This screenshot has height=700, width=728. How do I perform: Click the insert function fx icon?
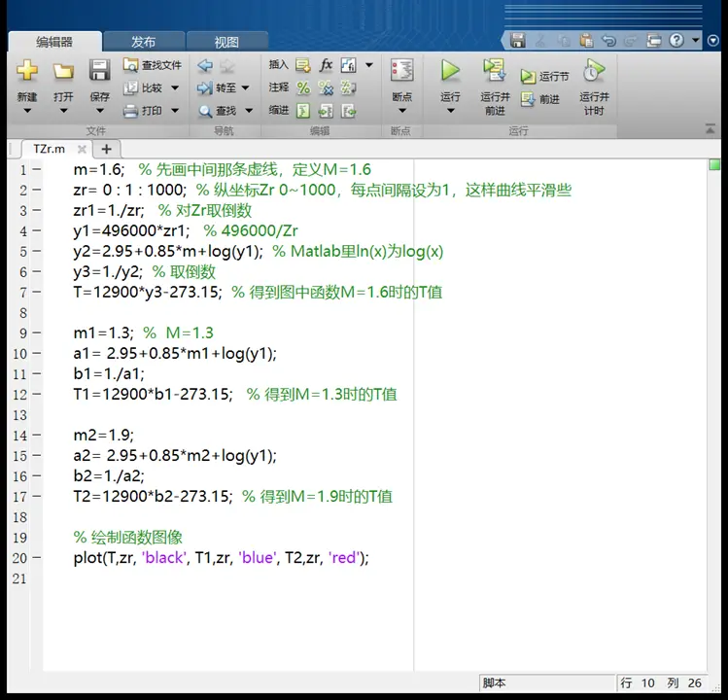(x=326, y=65)
